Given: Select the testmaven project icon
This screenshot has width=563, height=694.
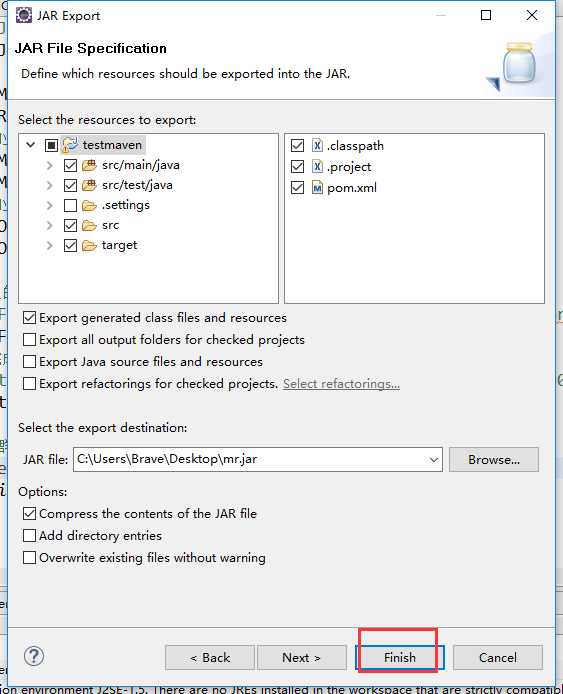Looking at the screenshot, I should pyautogui.click(x=70, y=145).
